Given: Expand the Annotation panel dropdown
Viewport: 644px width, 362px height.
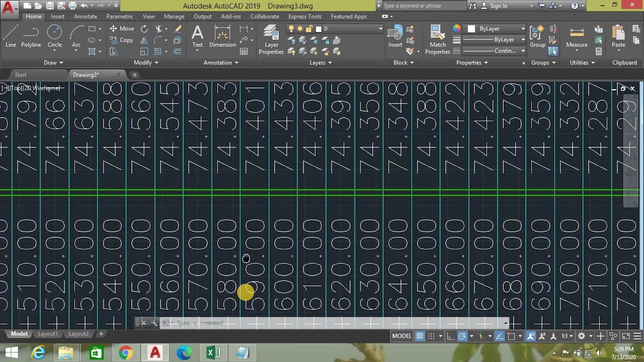Looking at the screenshot, I should coord(221,62).
